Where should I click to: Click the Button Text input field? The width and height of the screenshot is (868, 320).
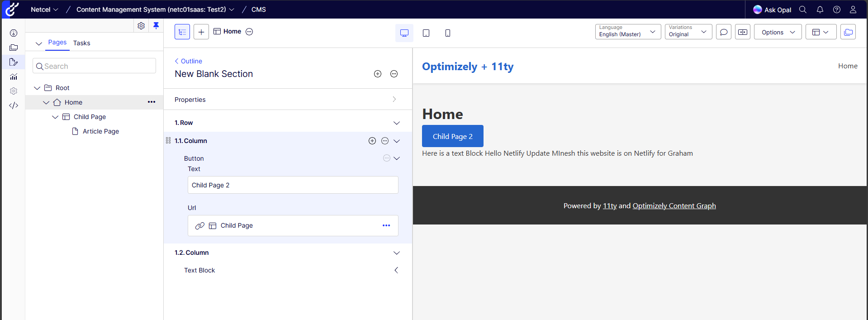[x=293, y=185]
